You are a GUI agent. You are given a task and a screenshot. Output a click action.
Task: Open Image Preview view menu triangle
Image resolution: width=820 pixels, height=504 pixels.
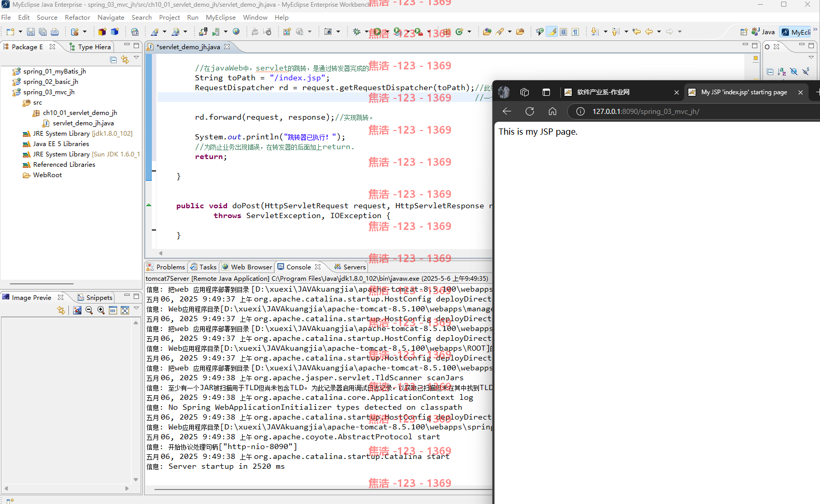click(136, 308)
